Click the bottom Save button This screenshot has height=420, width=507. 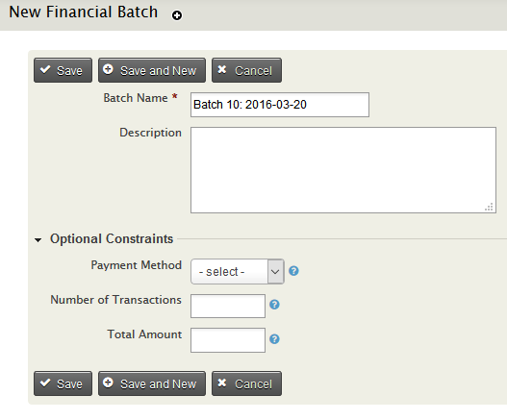tap(63, 383)
